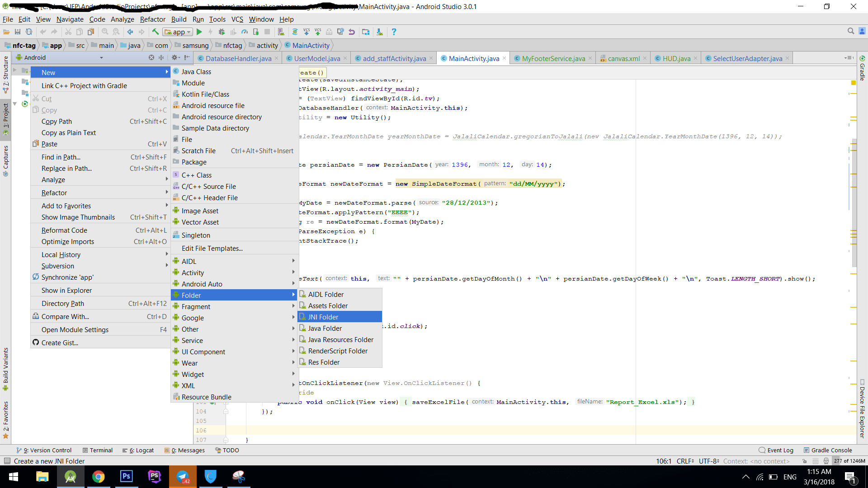Click the Open file toolbar icon
This screenshot has height=488, width=868.
pos(6,32)
